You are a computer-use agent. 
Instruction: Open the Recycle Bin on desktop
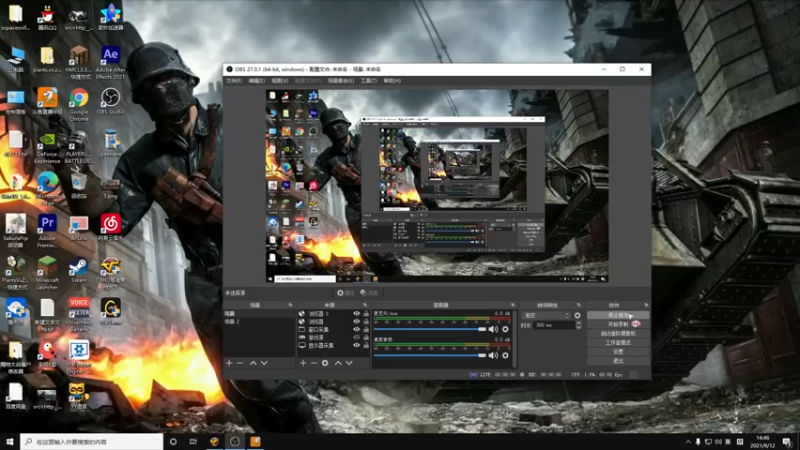(x=79, y=185)
